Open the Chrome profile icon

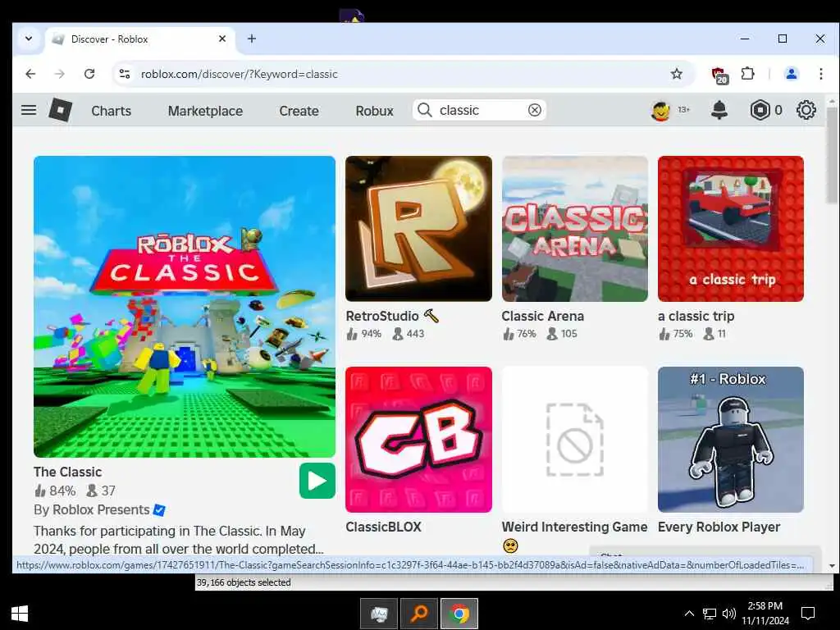[792, 74]
